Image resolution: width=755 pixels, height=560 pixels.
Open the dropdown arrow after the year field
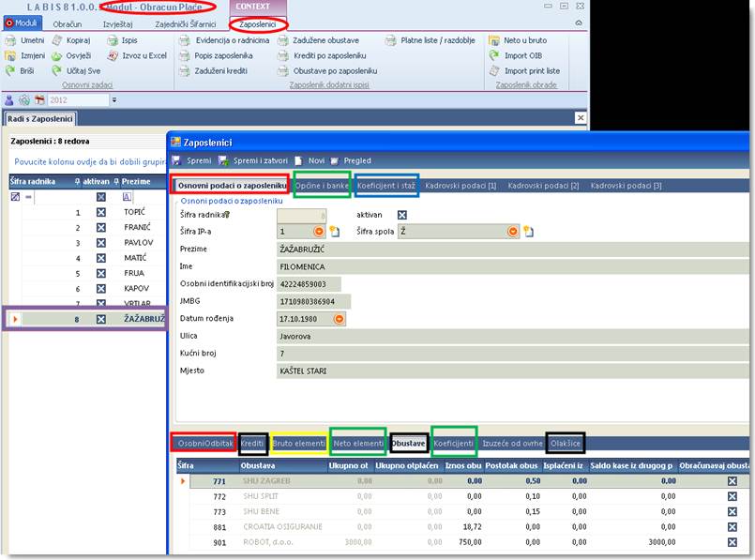pos(114,100)
